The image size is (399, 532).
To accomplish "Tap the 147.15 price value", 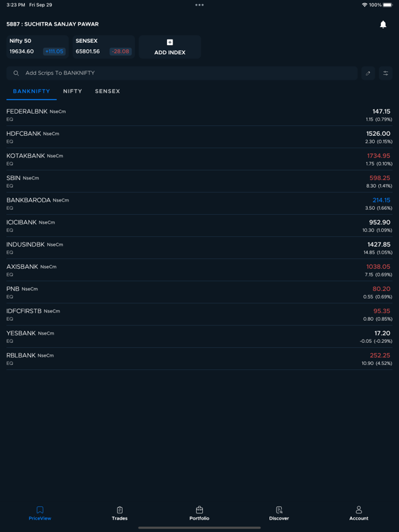I will 382,112.
